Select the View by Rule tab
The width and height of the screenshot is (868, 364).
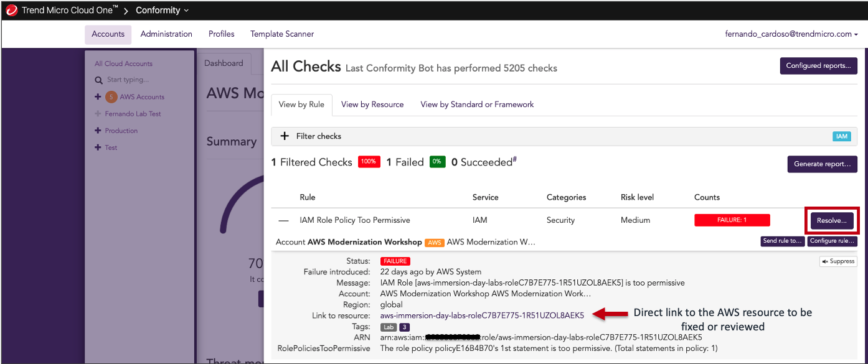pyautogui.click(x=301, y=105)
